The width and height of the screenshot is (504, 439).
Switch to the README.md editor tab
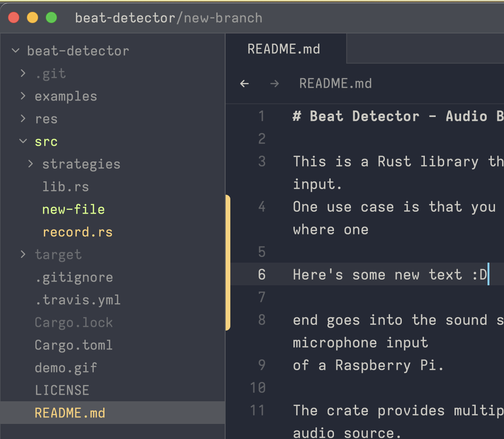pos(284,49)
